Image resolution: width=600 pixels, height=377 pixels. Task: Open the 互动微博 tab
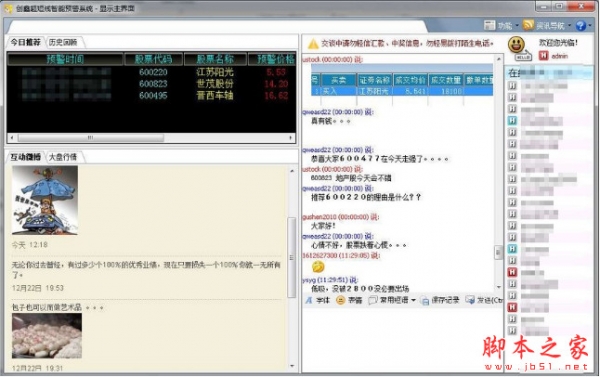pyautogui.click(x=25, y=157)
